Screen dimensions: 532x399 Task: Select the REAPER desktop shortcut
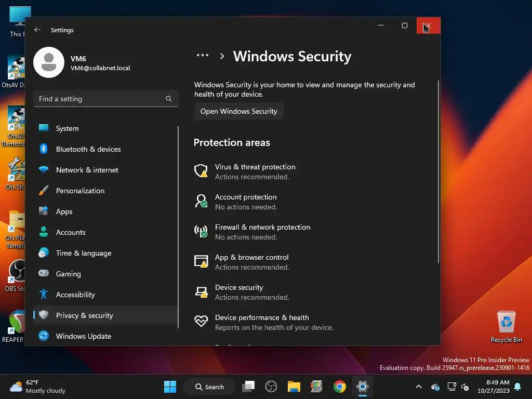point(13,326)
